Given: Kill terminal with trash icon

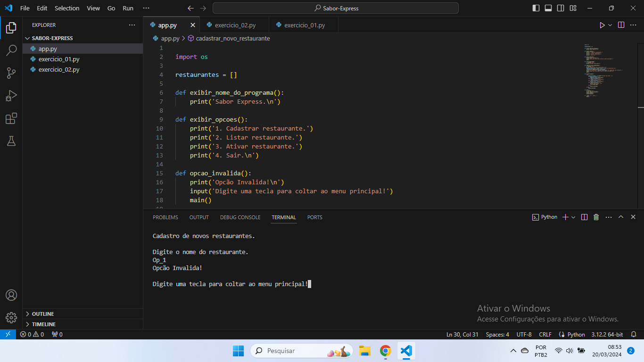Looking at the screenshot, I should click(596, 217).
